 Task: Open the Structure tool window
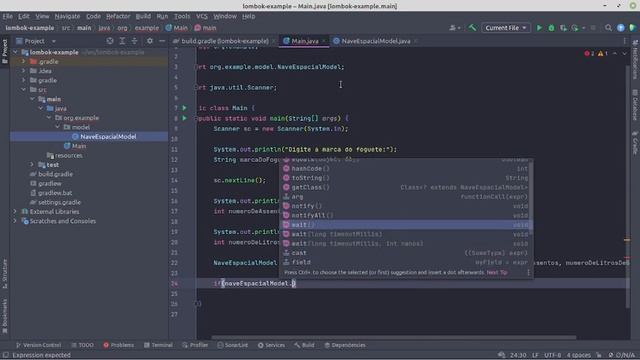click(4, 273)
